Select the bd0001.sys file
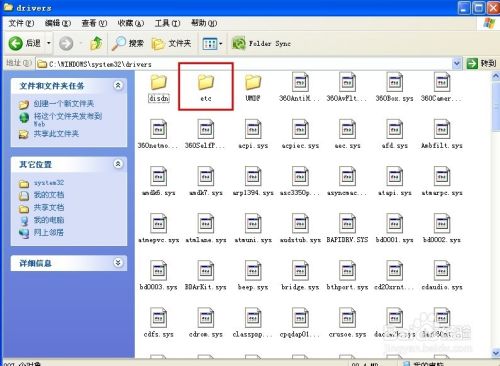 pyautogui.click(x=394, y=229)
